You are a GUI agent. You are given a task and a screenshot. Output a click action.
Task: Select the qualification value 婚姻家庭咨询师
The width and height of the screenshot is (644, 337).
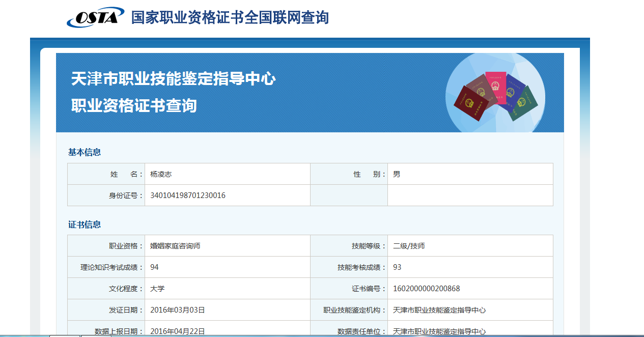click(x=175, y=246)
